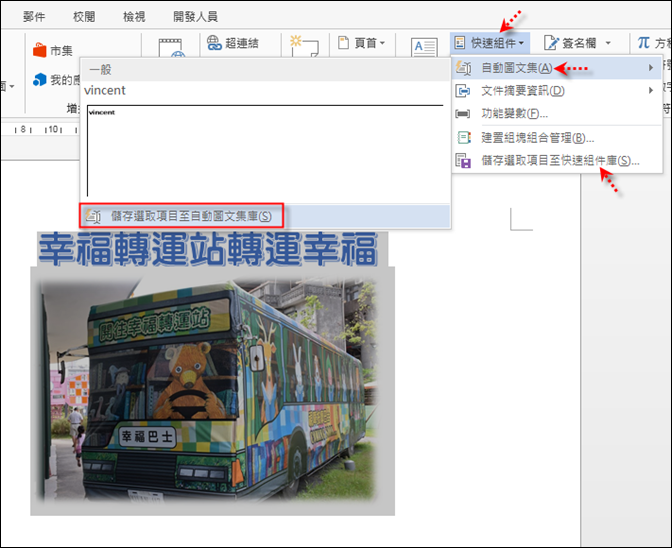The image size is (672, 548).
Task: Click the 自動圖文集 menu icon
Action: (x=463, y=68)
